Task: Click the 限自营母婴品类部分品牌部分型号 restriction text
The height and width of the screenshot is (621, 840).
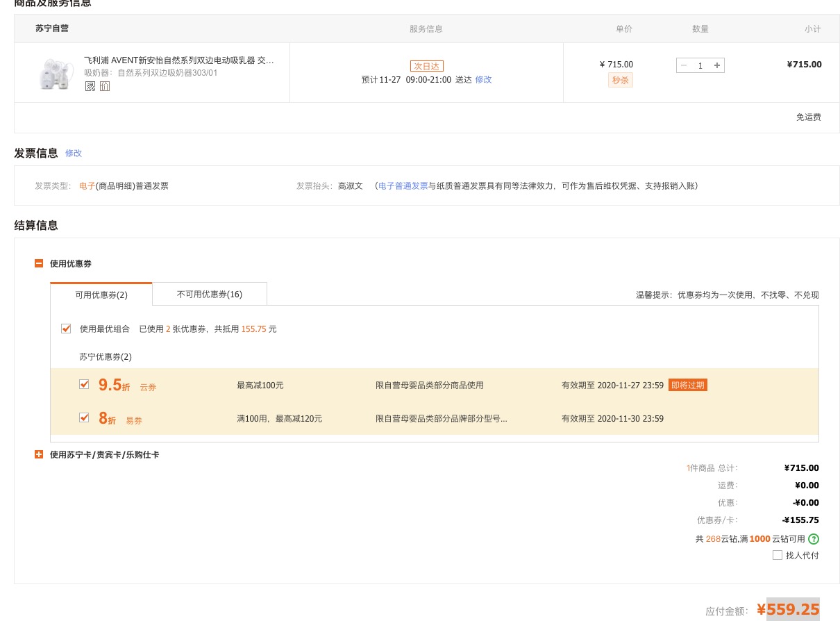Action: (x=442, y=419)
